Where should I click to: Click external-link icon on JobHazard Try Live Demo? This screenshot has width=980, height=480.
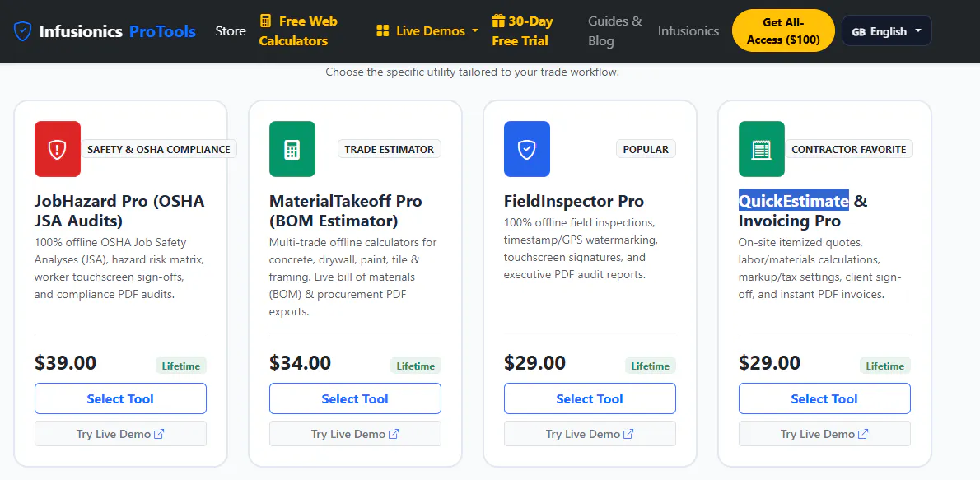pyautogui.click(x=159, y=434)
